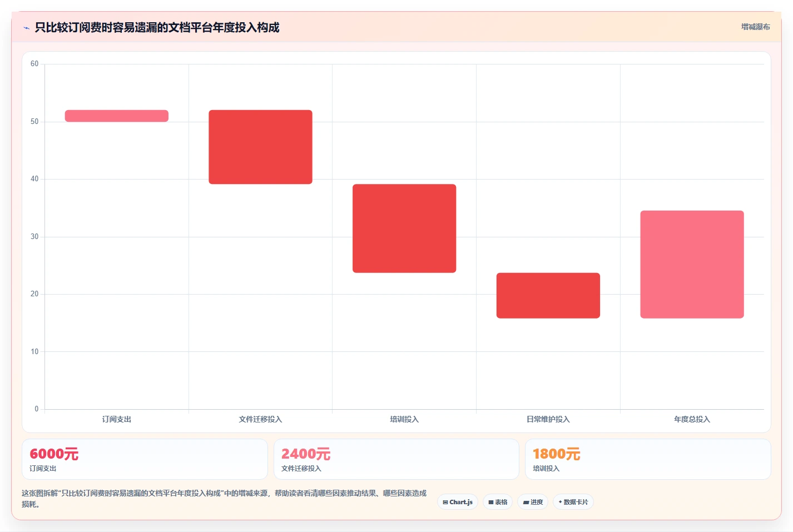Click the 培训投入 x-axis label
This screenshot has width=793, height=532.
(404, 419)
